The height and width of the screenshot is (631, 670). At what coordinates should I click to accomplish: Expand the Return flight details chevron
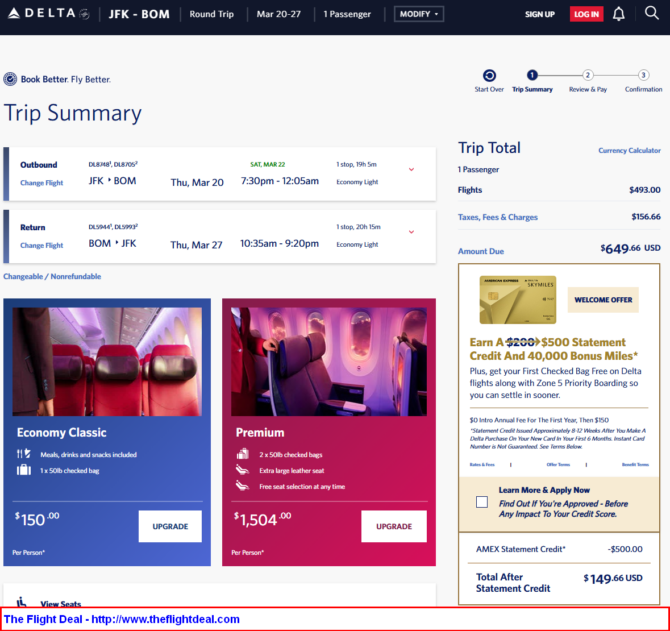tap(411, 232)
